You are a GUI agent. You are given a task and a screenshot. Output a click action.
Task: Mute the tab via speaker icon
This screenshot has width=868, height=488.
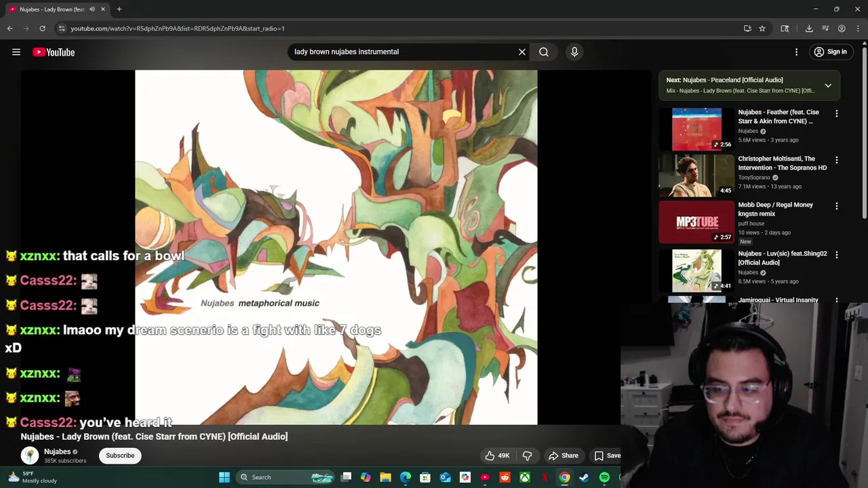point(92,9)
